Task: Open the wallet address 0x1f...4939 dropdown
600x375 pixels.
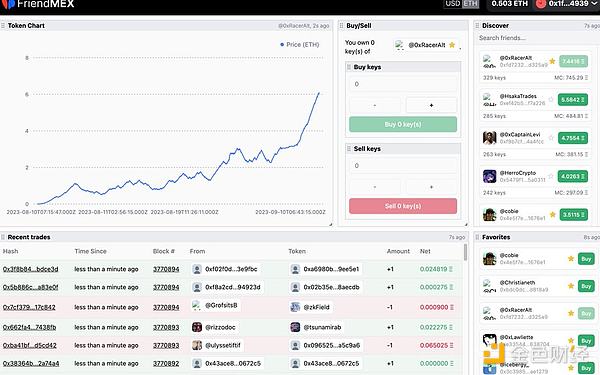Action: click(x=569, y=4)
